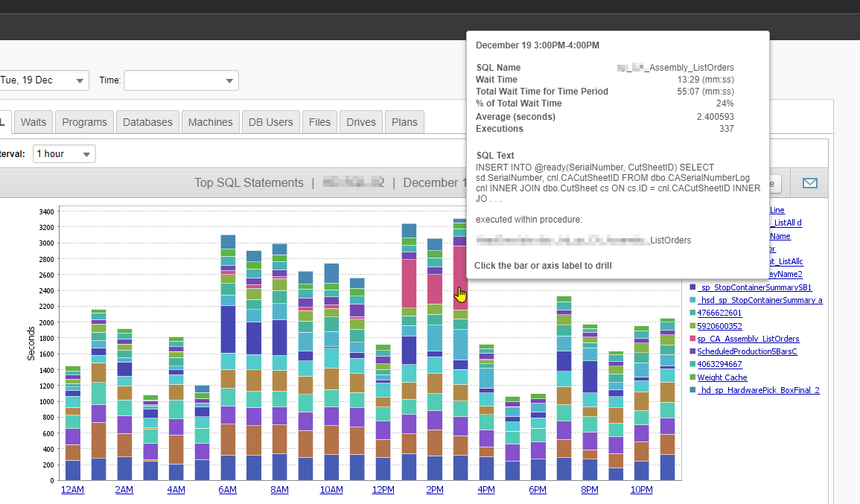860x504 pixels.
Task: Click the 10PM axis label
Action: tap(641, 490)
